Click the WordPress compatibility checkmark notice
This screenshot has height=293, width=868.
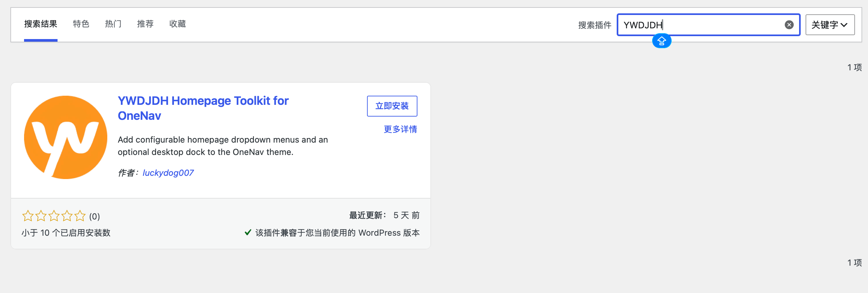tap(332, 233)
